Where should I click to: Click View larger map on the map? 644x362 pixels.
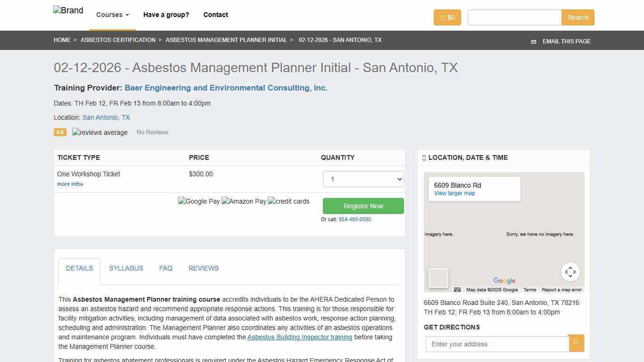454,193
